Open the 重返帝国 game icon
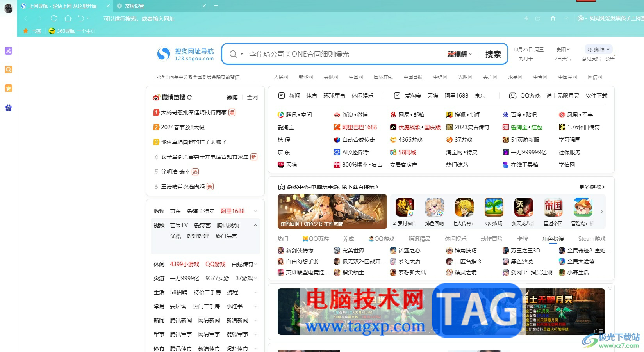The width and height of the screenshot is (644, 352). pyautogui.click(x=553, y=207)
